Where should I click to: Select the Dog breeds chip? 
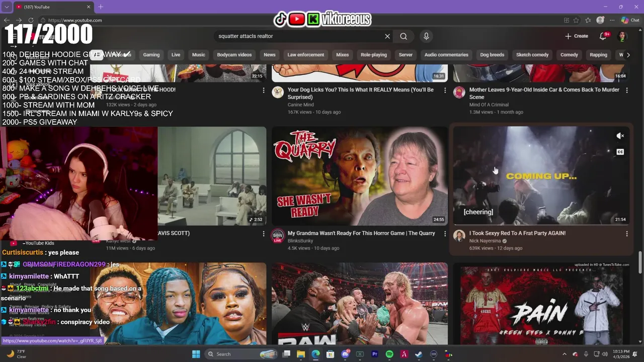492,55
